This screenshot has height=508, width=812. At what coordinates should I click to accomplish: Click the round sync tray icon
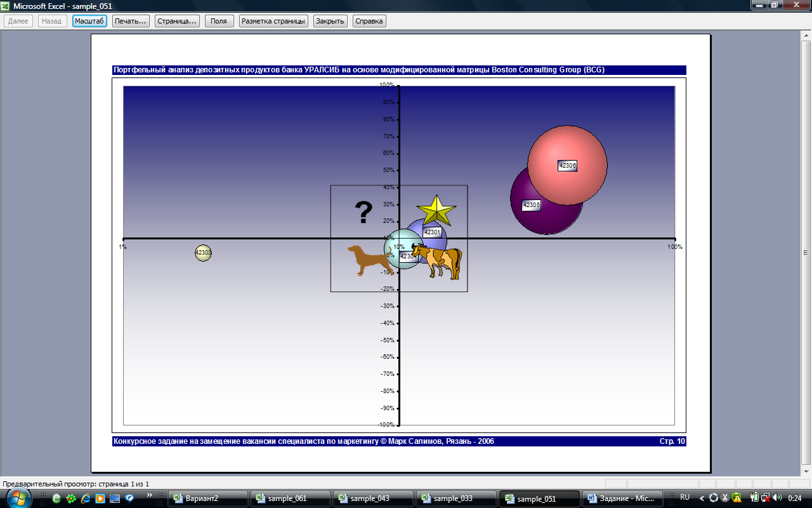pyautogui.click(x=714, y=498)
